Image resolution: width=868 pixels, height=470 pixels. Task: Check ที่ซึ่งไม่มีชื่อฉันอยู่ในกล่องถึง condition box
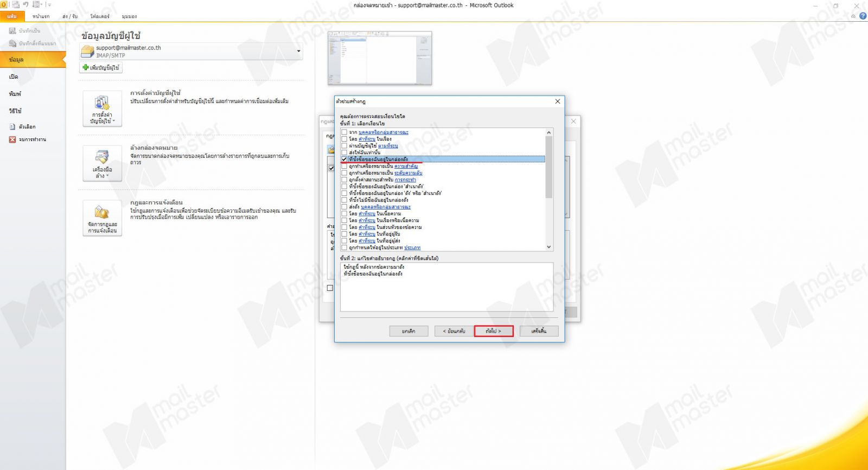point(344,200)
